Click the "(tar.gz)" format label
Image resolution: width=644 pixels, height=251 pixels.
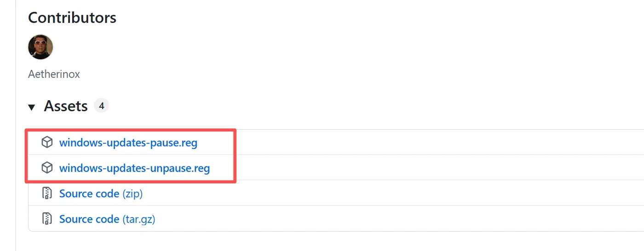point(139,219)
